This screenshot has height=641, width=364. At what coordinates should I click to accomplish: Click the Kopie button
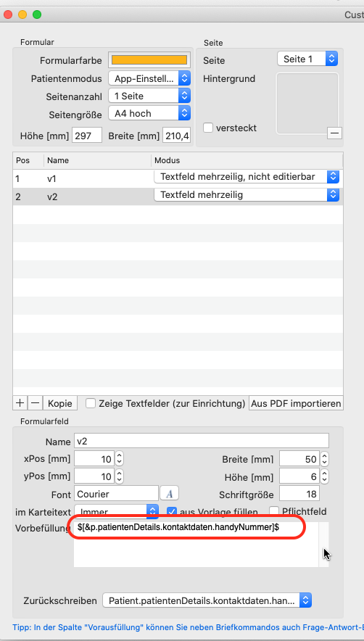click(x=60, y=403)
